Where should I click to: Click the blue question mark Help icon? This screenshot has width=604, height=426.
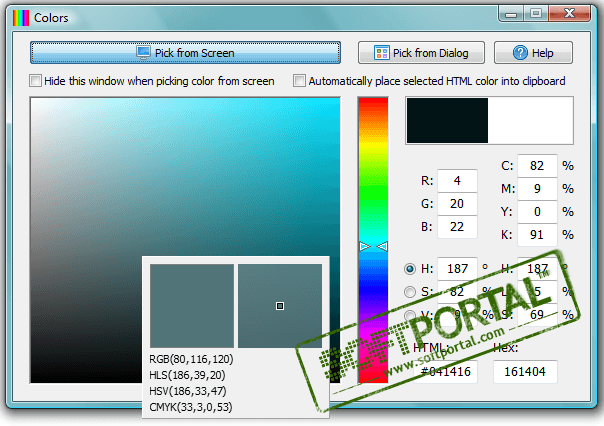pos(520,53)
